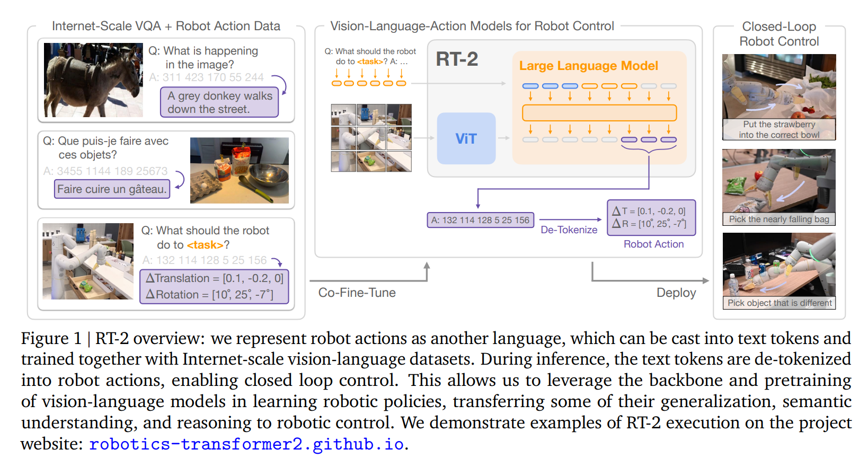This screenshot has width=868, height=458.
Task: Click the 'ΔTranslation = [0.1, -0.2, 0]' line
Action: click(x=215, y=278)
